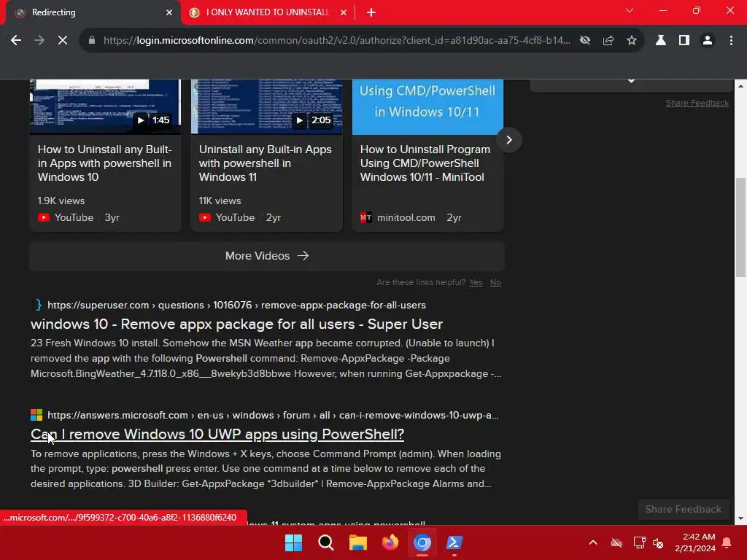Switch to I ONLY WANTED TO UNINSTALL tab

coord(267,12)
